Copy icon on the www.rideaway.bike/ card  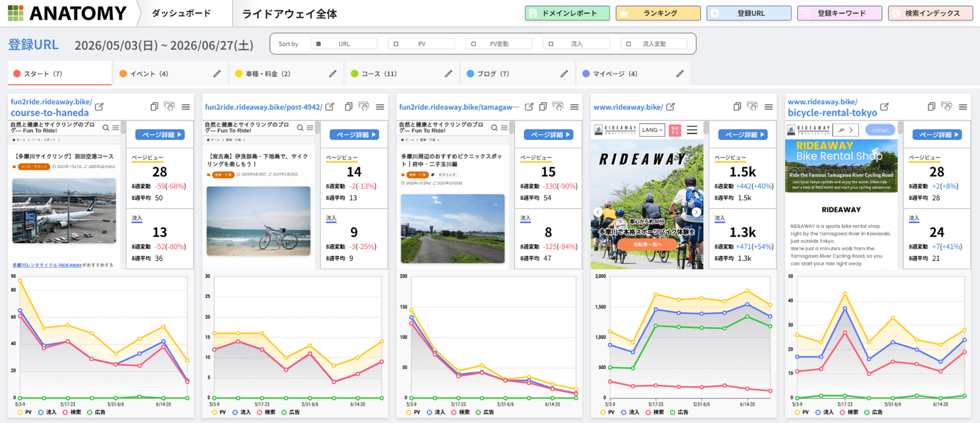point(737,107)
